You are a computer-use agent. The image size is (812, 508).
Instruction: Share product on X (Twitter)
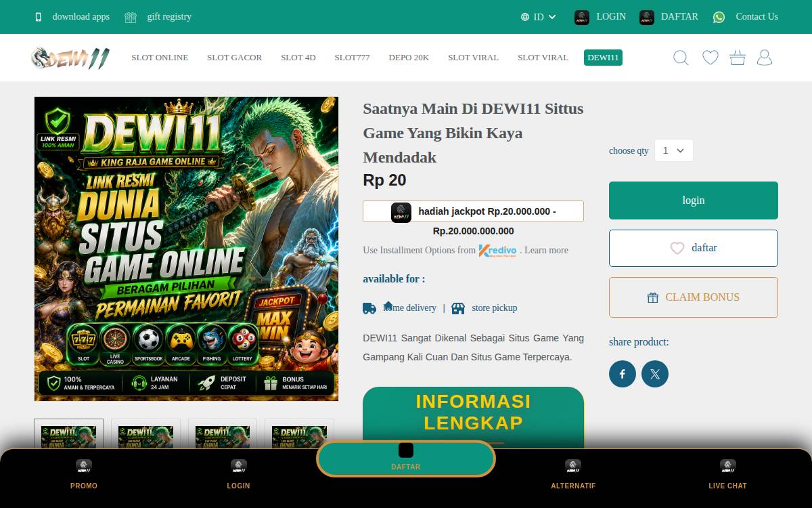pos(655,374)
